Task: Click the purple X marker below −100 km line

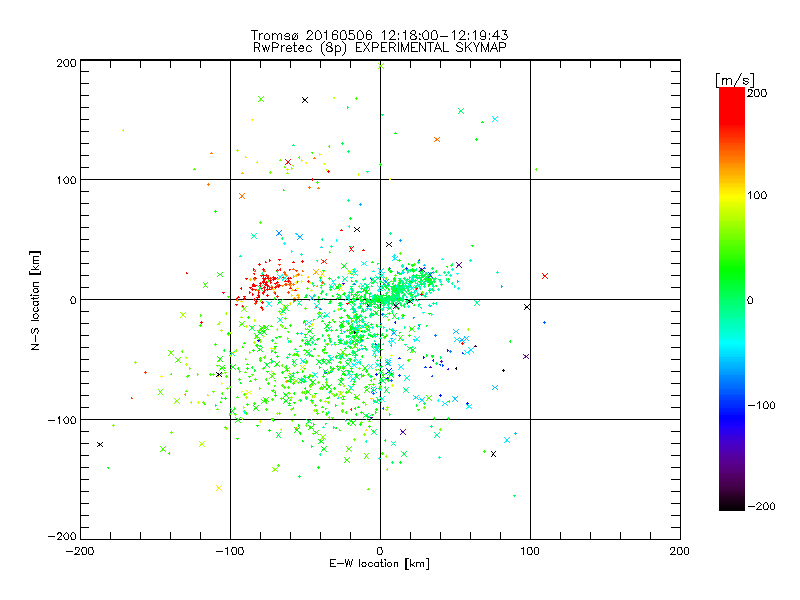Action: pos(403,432)
